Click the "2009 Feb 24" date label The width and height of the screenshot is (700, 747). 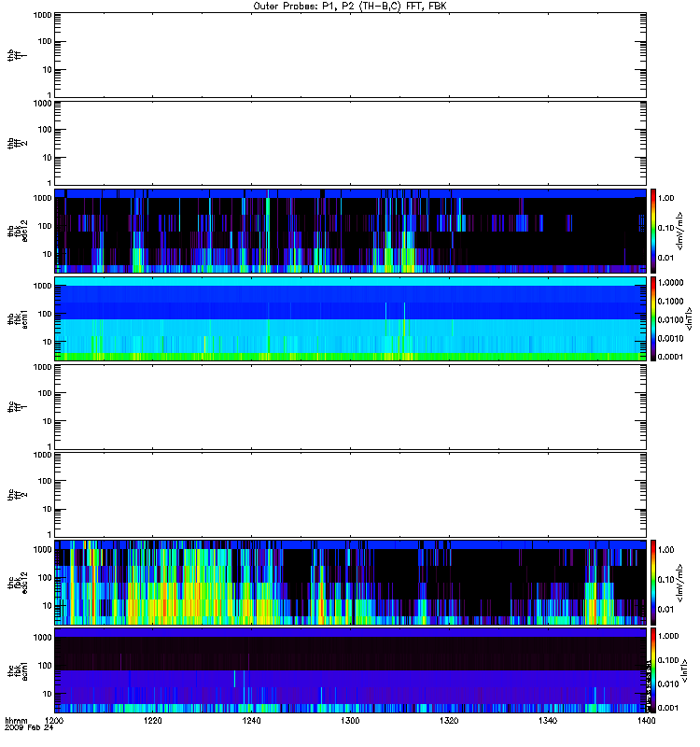[29, 728]
